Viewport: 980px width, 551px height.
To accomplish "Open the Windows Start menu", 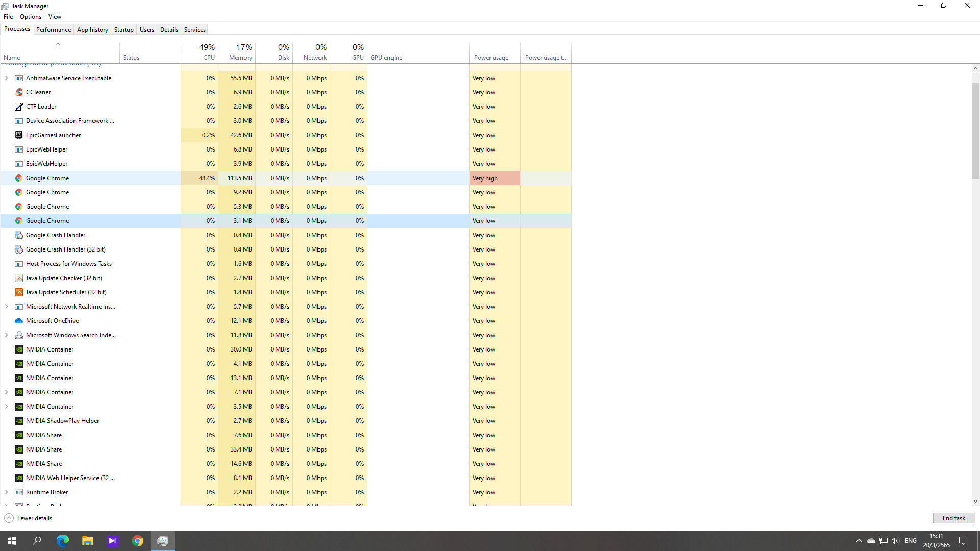I will click(12, 541).
